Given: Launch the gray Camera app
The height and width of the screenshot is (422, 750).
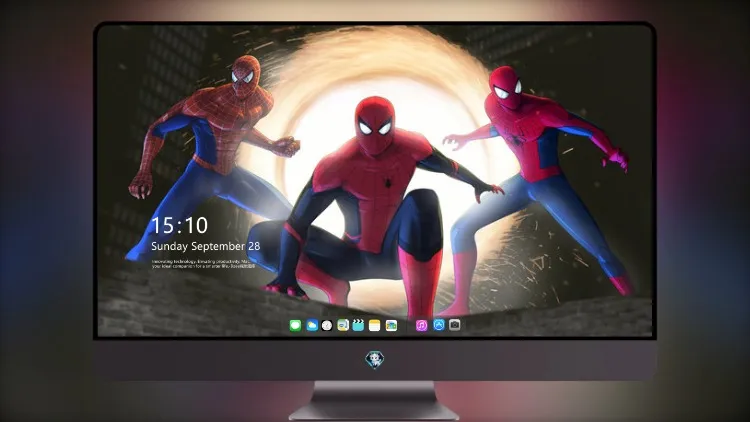Looking at the screenshot, I should 455,325.
